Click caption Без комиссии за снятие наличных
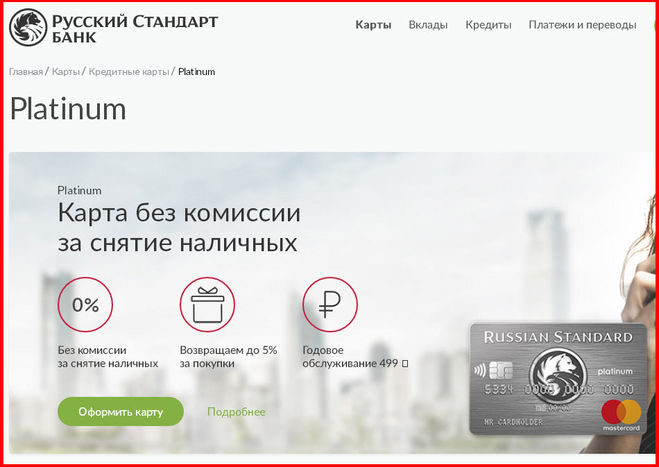 [108, 357]
